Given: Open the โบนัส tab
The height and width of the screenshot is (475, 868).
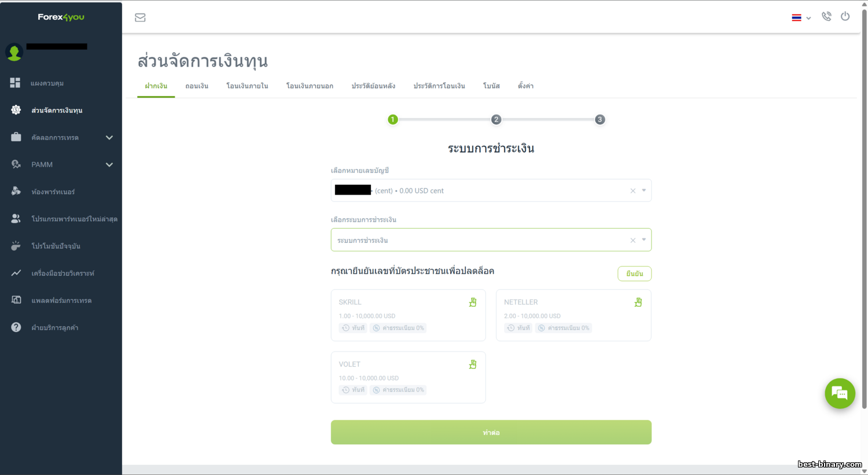Looking at the screenshot, I should coord(491,86).
